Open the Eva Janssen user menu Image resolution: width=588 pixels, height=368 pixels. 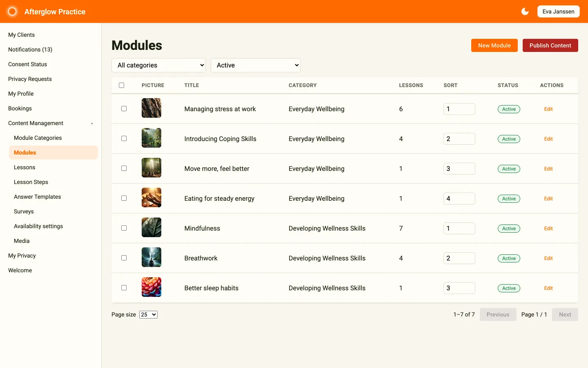558,11
